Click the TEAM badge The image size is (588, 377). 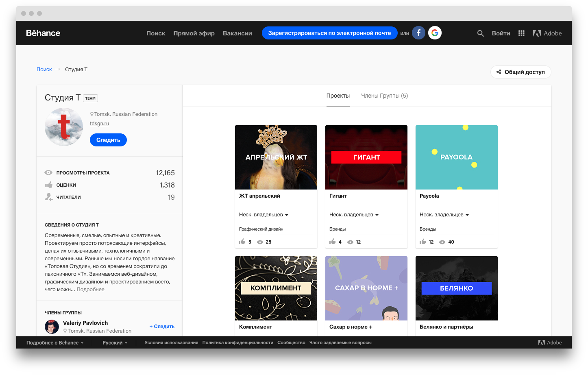tap(90, 98)
